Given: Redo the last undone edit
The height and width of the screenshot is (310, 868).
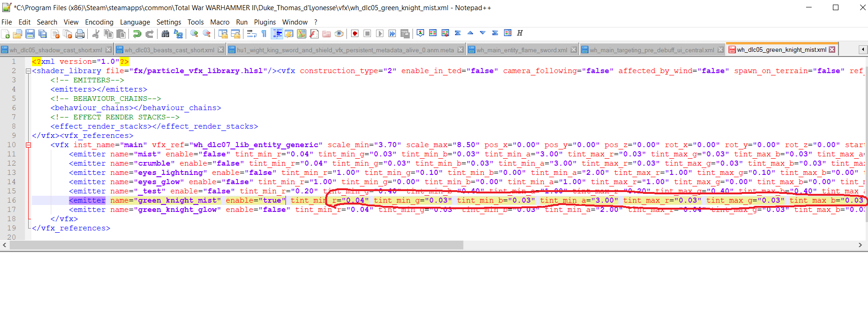Looking at the screenshot, I should click(x=149, y=33).
